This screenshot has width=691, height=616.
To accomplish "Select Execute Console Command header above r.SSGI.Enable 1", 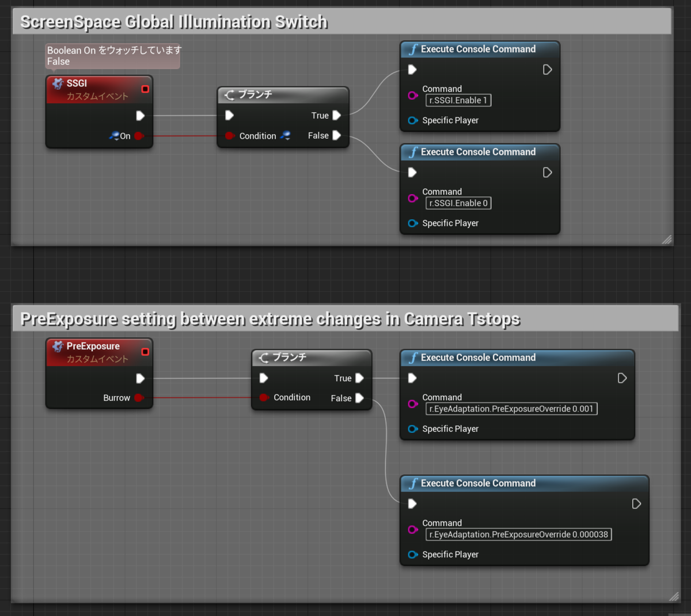I will click(x=480, y=50).
